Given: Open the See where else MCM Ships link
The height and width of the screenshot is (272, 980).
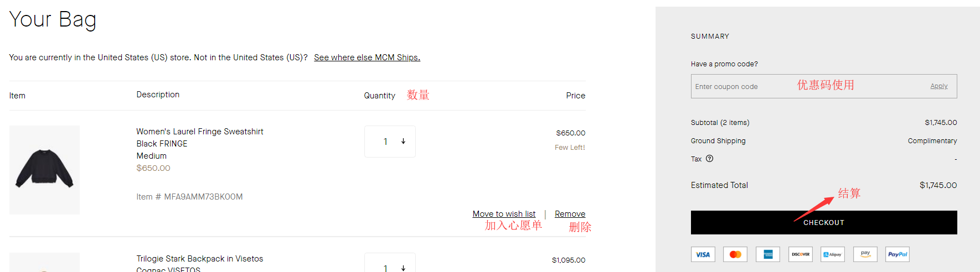Looking at the screenshot, I should point(367,57).
